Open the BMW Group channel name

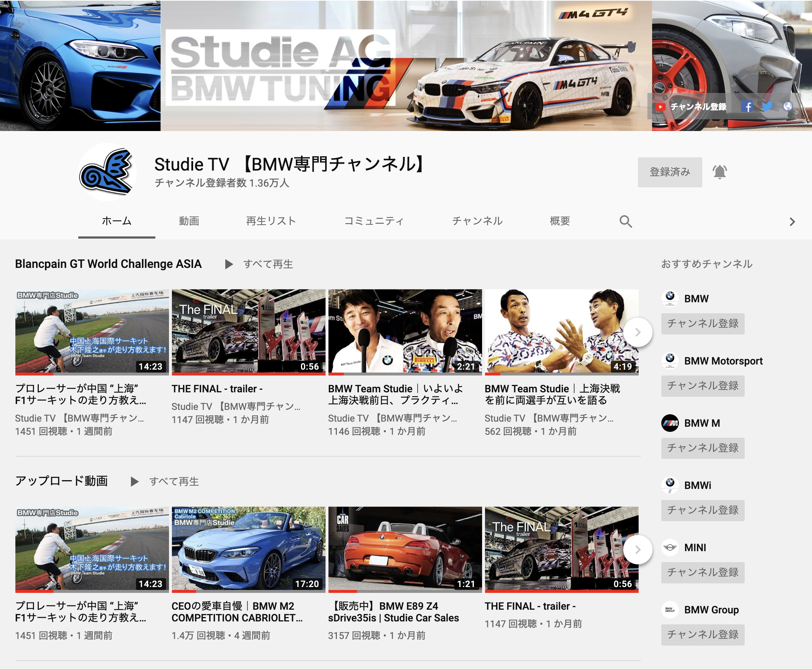pos(711,610)
